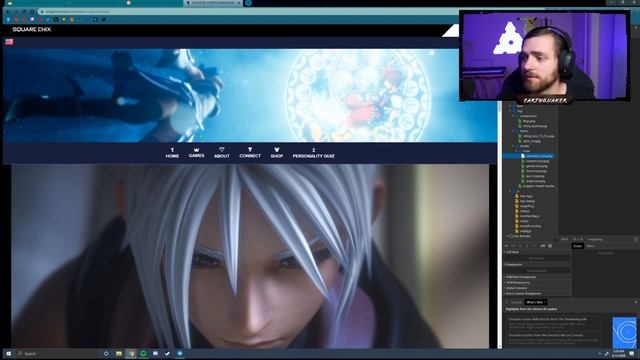Click the Windows taskbar search box
640x360 pixels.
(57, 353)
